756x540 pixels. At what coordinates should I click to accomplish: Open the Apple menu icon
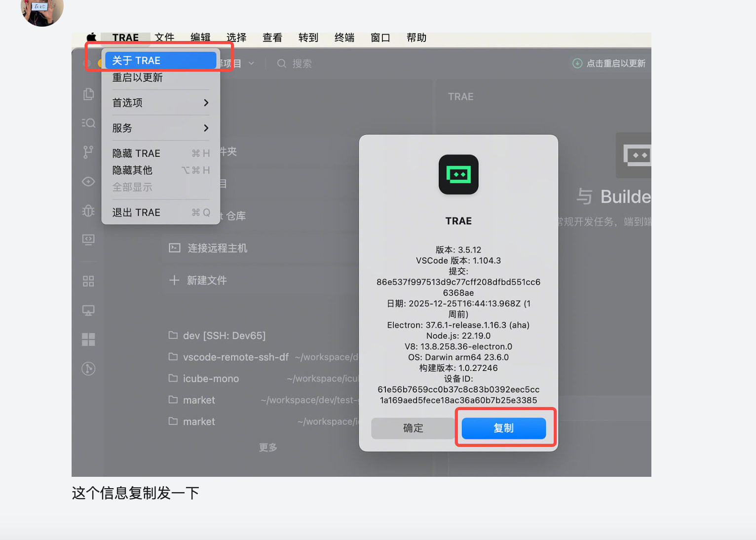(91, 38)
